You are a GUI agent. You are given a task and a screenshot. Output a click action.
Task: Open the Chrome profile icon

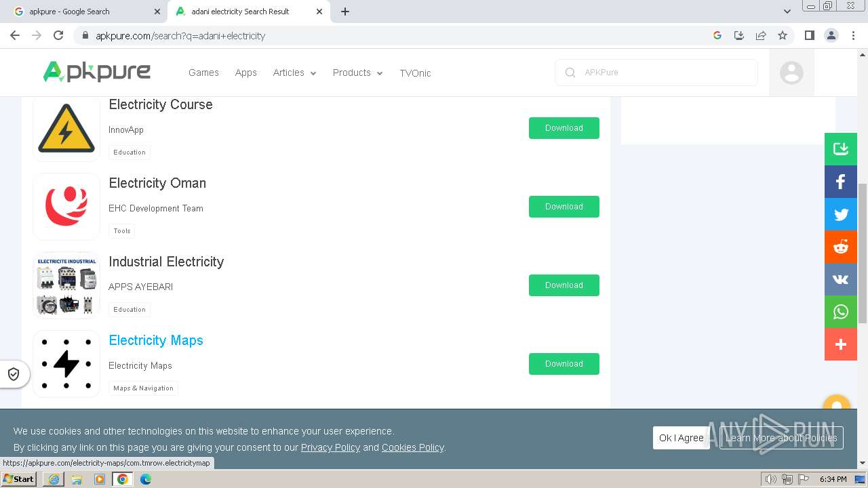pyautogui.click(x=831, y=35)
